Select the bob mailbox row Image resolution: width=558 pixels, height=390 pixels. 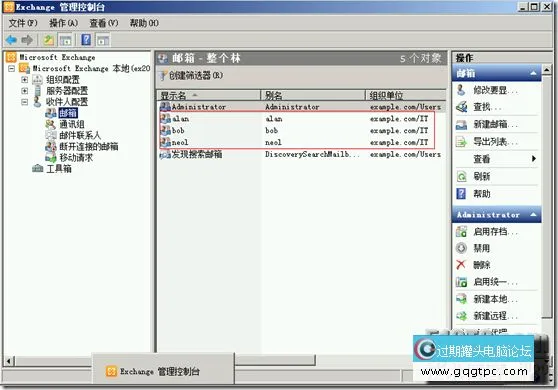[x=301, y=130]
